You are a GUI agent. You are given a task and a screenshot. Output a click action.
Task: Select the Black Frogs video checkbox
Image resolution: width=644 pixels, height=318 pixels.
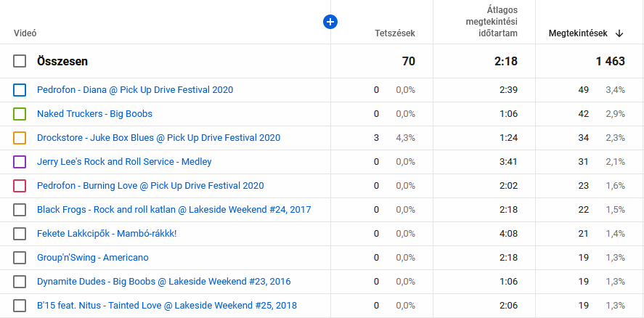point(20,210)
